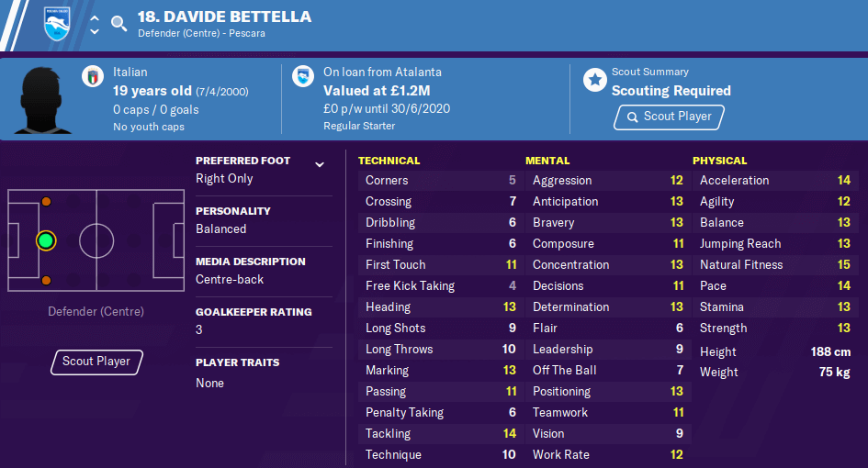Select the green centre-back position dot
Image resolution: width=868 pixels, height=468 pixels.
(x=46, y=240)
